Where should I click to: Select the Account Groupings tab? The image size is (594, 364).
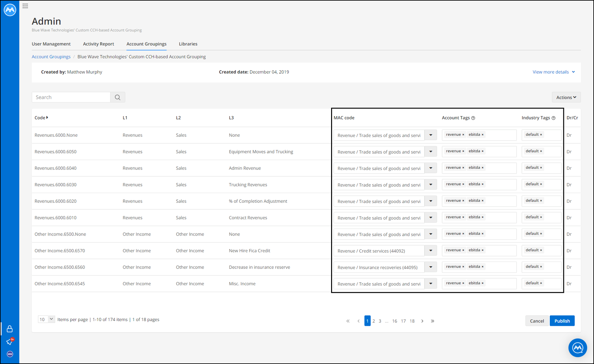146,44
